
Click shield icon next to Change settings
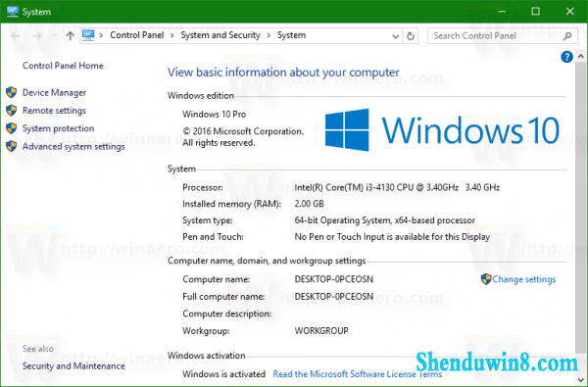(x=486, y=279)
